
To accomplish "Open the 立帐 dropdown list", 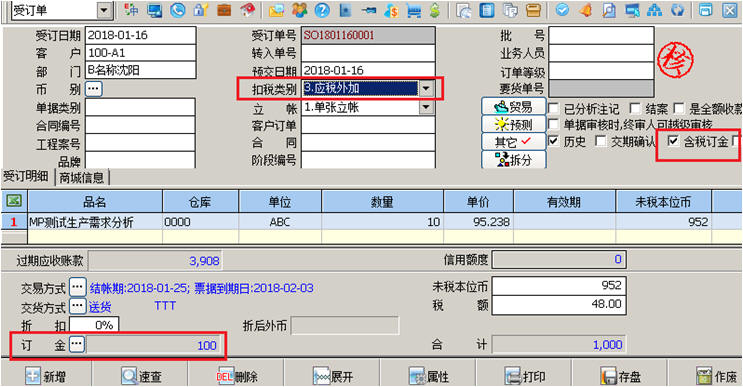I will tap(426, 108).
